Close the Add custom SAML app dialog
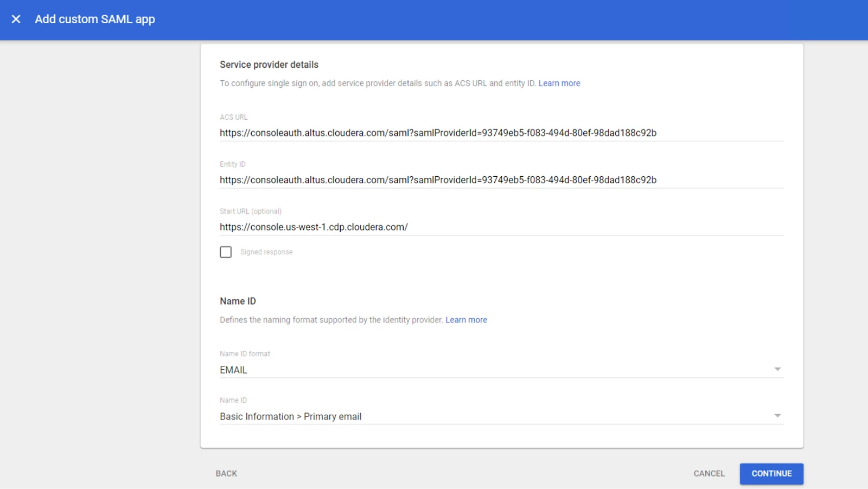 (x=16, y=19)
